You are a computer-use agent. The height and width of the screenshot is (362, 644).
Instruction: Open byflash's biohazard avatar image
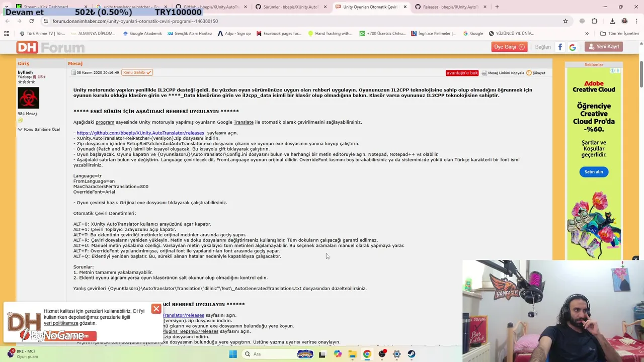click(28, 98)
